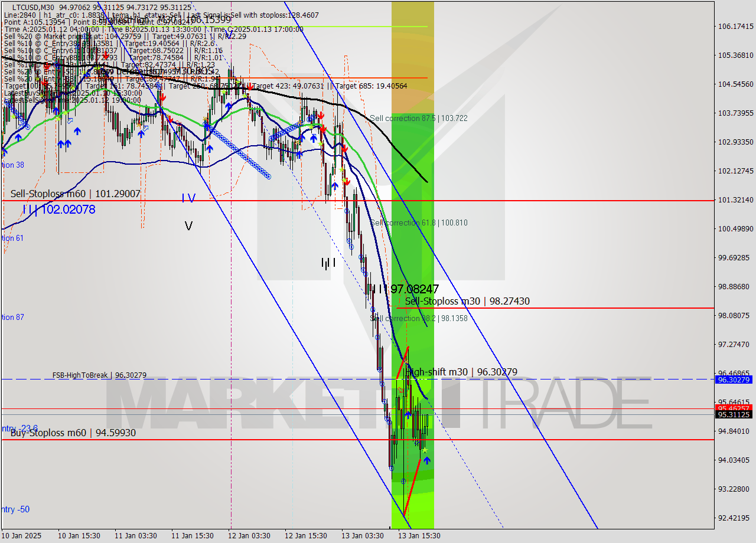Click the '12 Jan 03:30' time axis label
Viewport: 756px width, 543px height.
[249, 536]
